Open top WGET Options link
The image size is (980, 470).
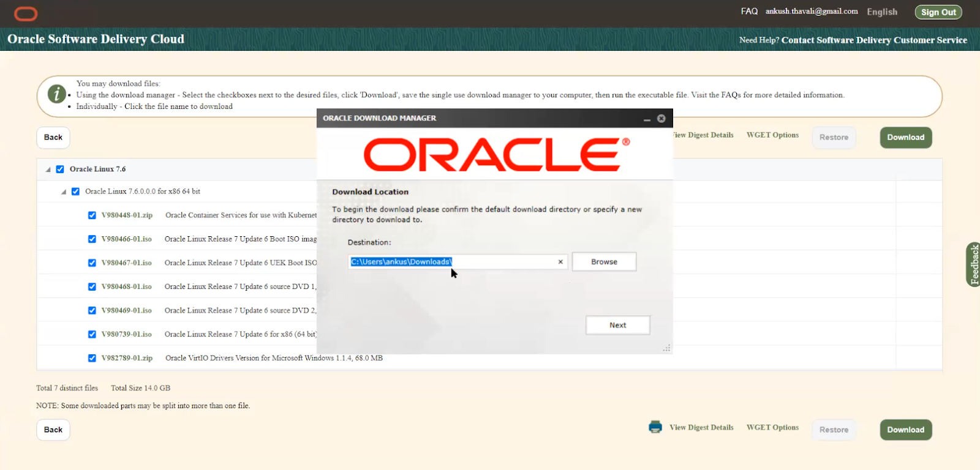(772, 135)
